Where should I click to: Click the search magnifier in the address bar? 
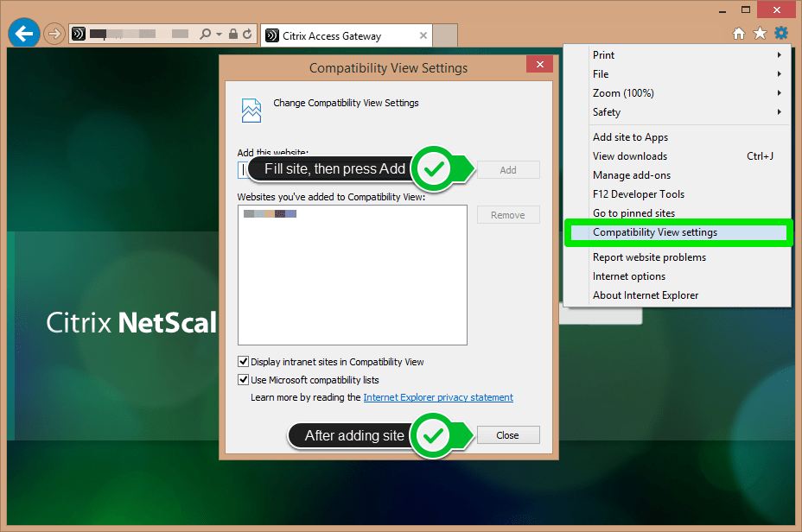point(207,33)
